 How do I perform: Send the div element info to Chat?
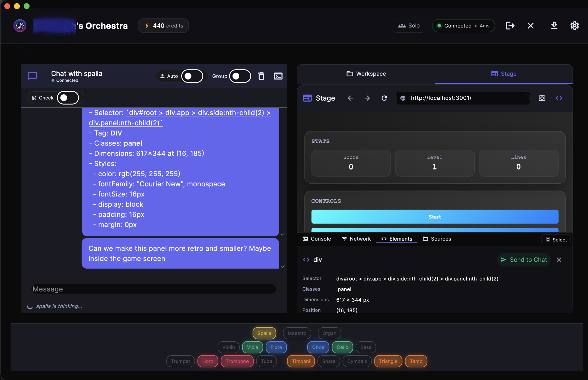[524, 259]
